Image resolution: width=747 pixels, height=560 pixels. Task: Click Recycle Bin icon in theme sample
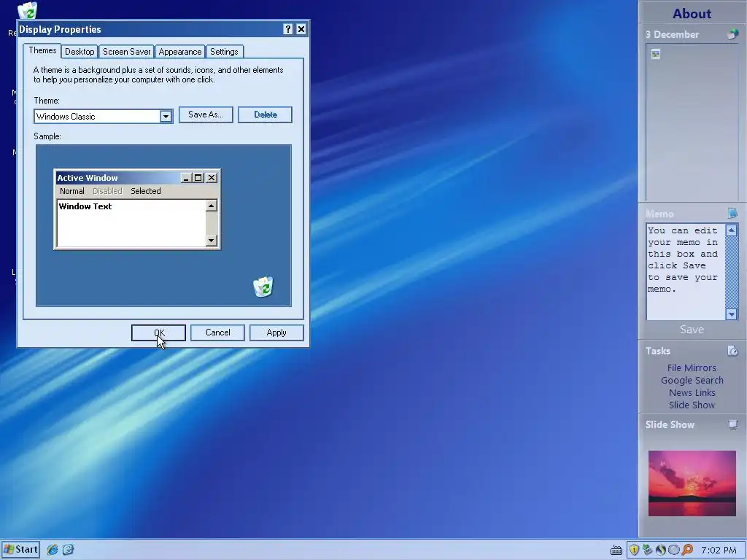(263, 287)
